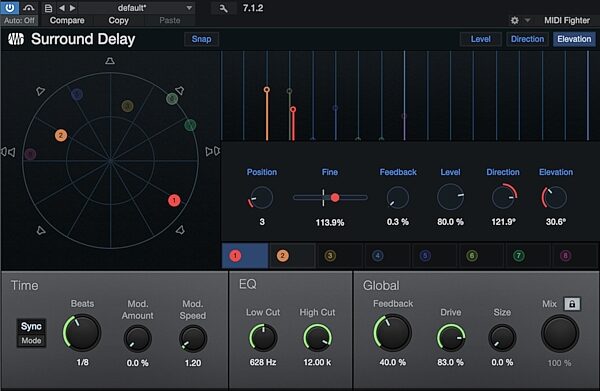Select green tap 7 node in panner
600x391 pixels.
point(190,125)
